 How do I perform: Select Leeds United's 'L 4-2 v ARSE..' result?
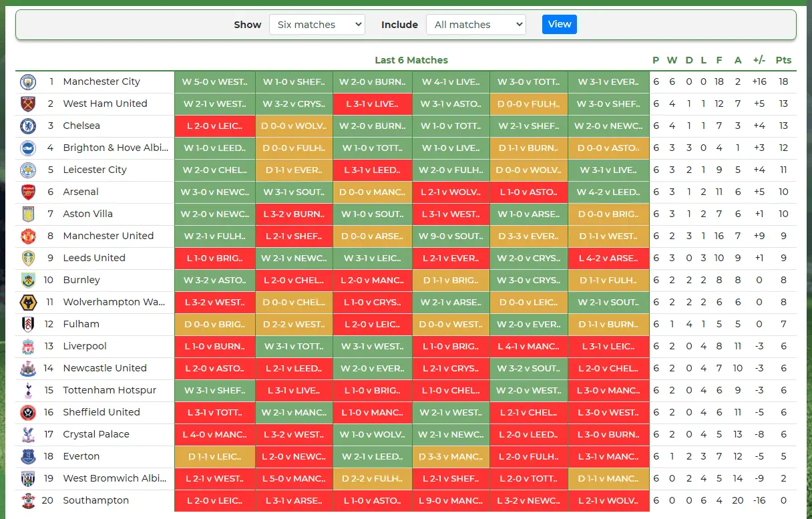pos(608,258)
